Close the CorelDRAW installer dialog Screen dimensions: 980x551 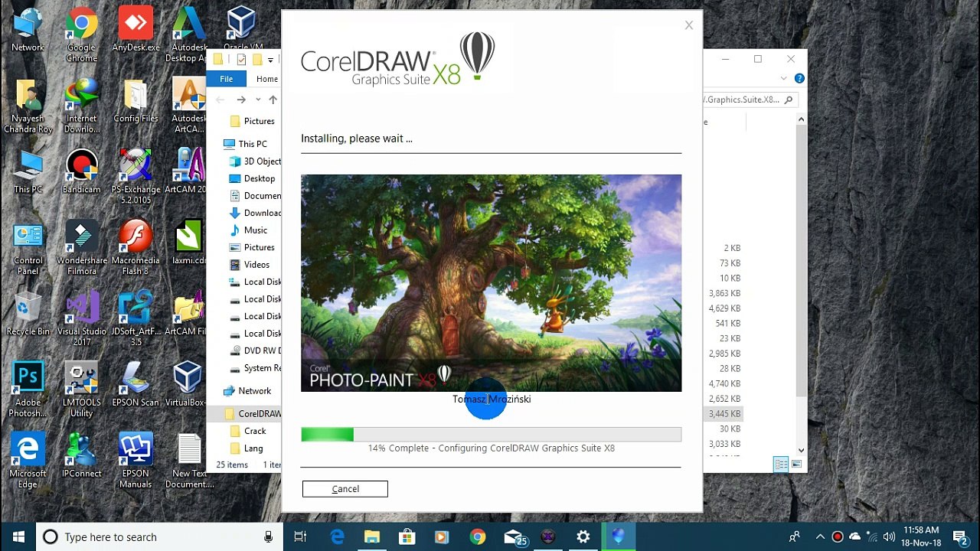(688, 25)
